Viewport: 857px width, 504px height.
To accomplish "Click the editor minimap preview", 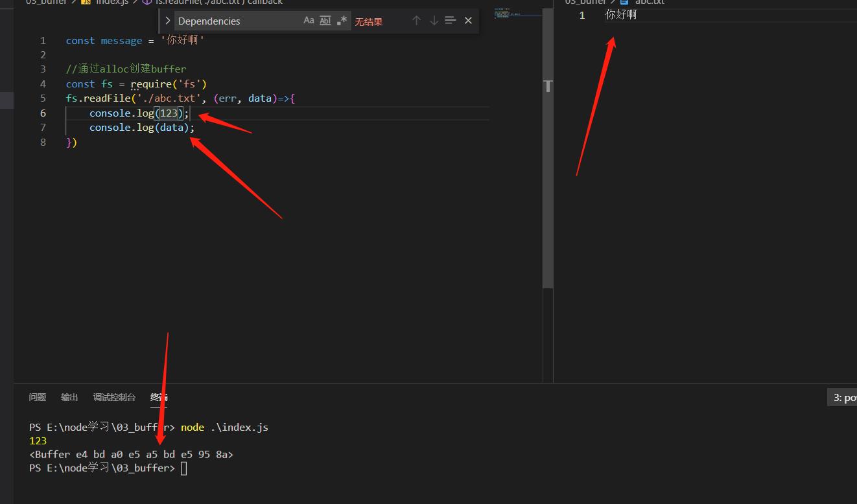I will click(x=517, y=13).
